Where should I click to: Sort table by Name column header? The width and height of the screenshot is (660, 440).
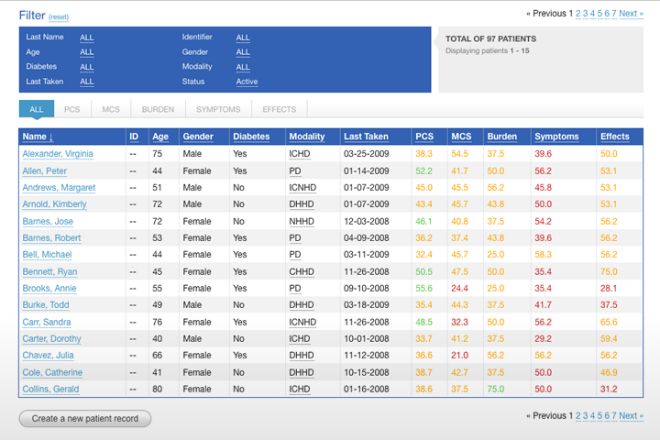pos(38,136)
